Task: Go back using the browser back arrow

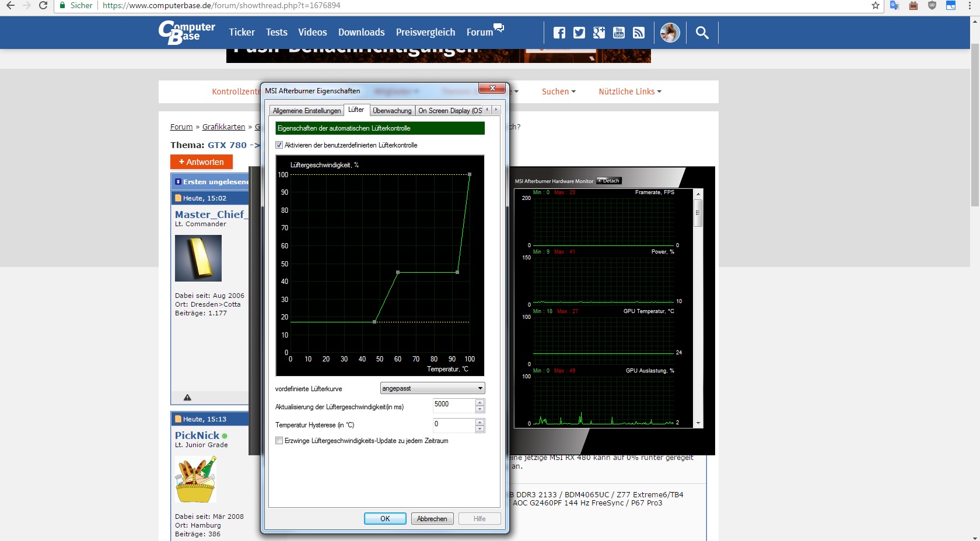Action: [10, 5]
